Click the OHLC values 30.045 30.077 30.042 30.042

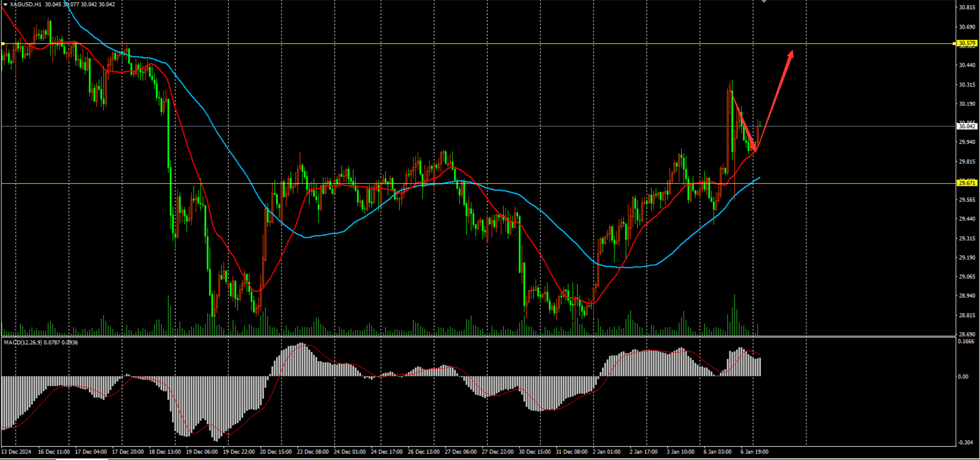point(80,5)
